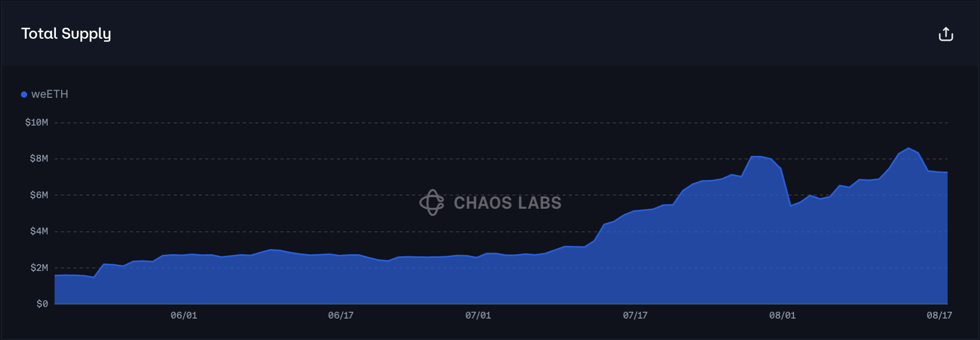980x340 pixels.
Task: Click the Total Supply heading
Action: [66, 33]
